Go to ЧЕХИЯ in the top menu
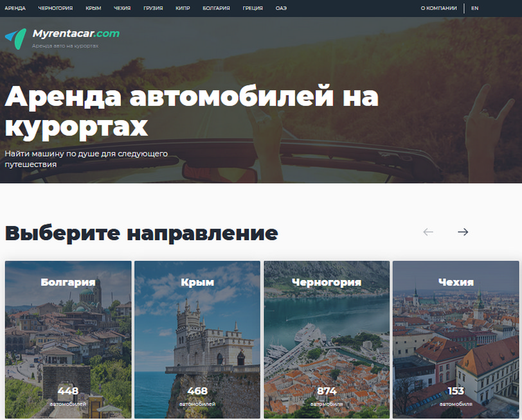 point(123,8)
